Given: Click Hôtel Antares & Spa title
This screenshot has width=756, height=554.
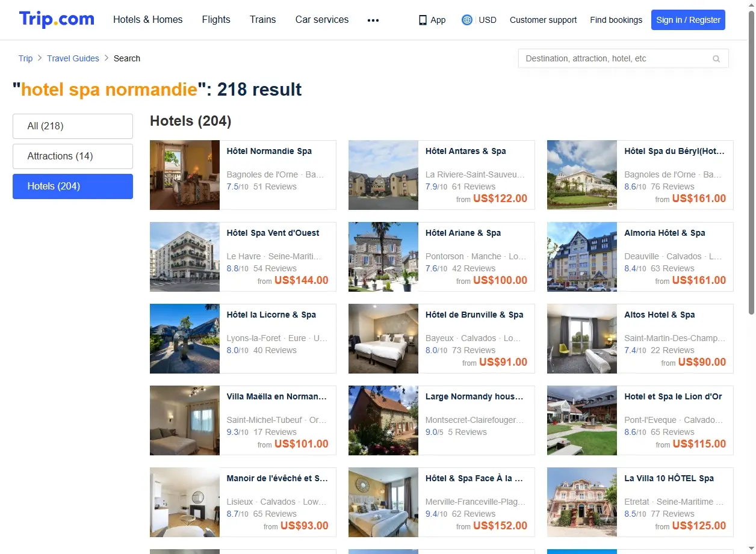Looking at the screenshot, I should (466, 151).
